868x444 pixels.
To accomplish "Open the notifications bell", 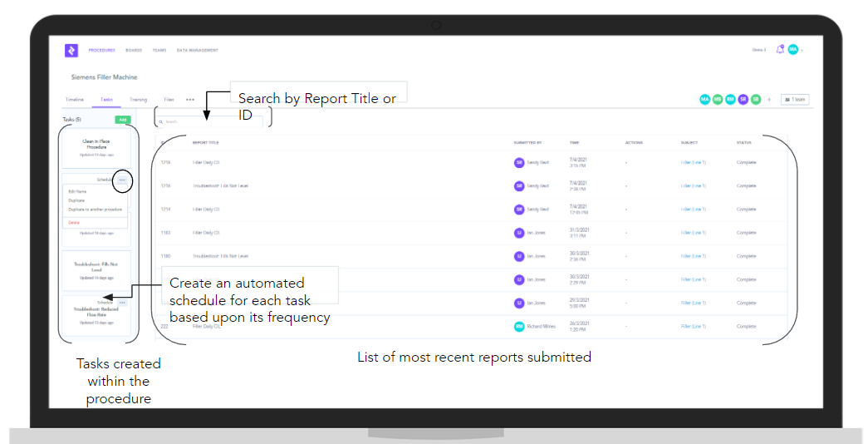I will [780, 50].
